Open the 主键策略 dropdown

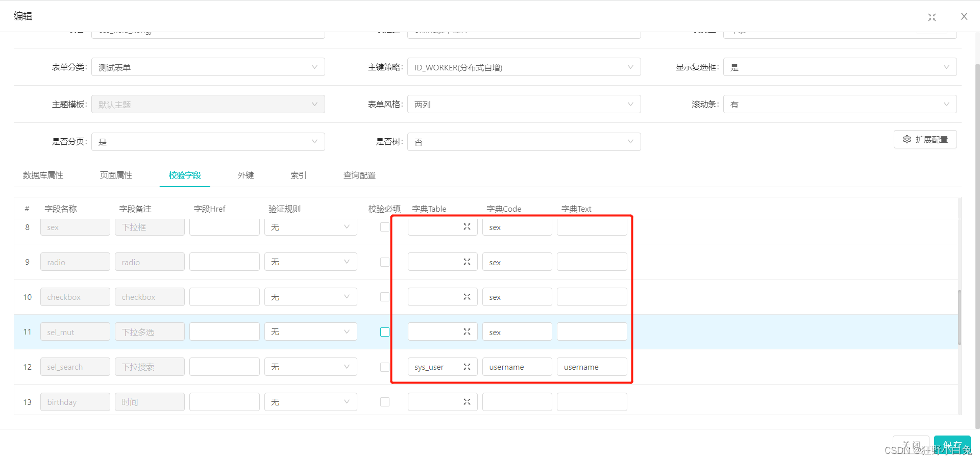click(523, 67)
